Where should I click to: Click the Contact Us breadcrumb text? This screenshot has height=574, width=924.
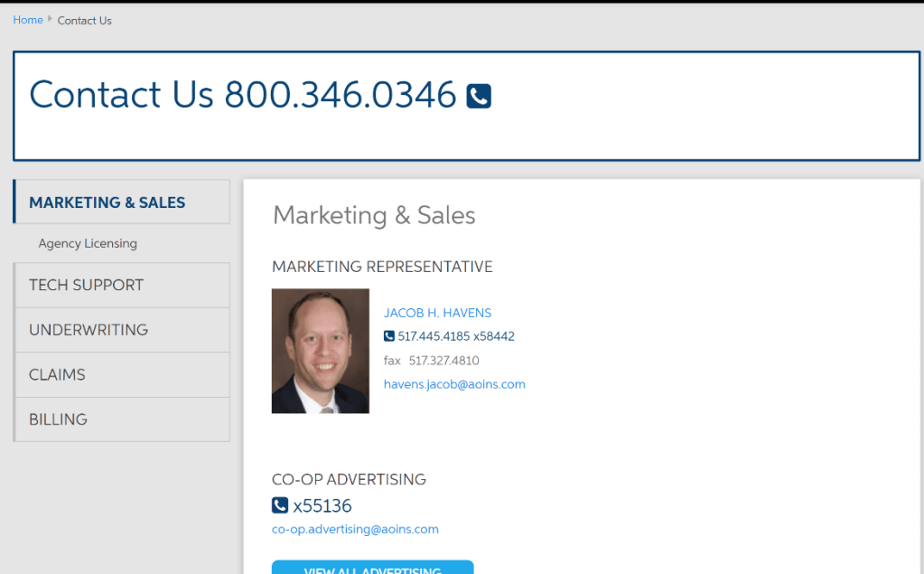click(85, 20)
